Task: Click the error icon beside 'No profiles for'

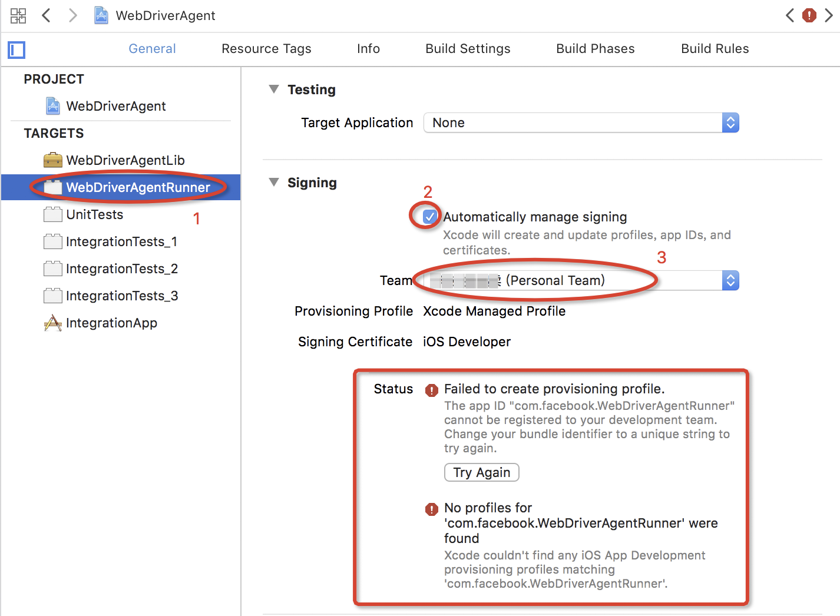Action: (432, 509)
